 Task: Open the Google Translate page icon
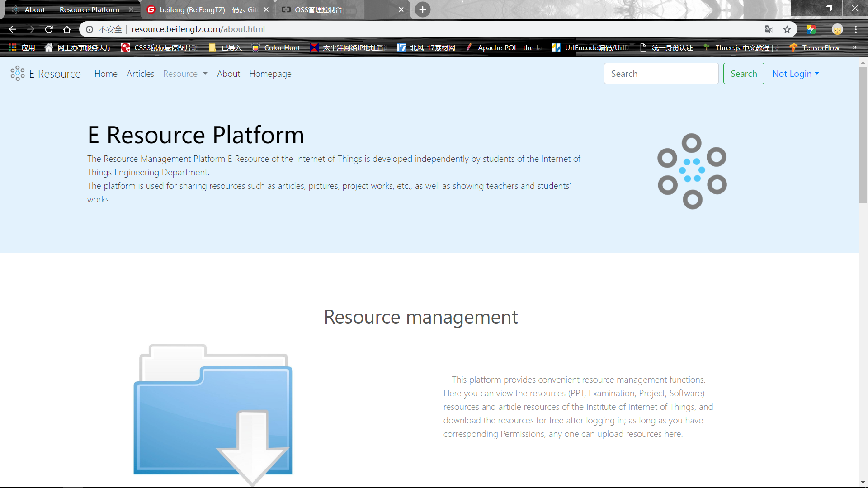tap(769, 29)
